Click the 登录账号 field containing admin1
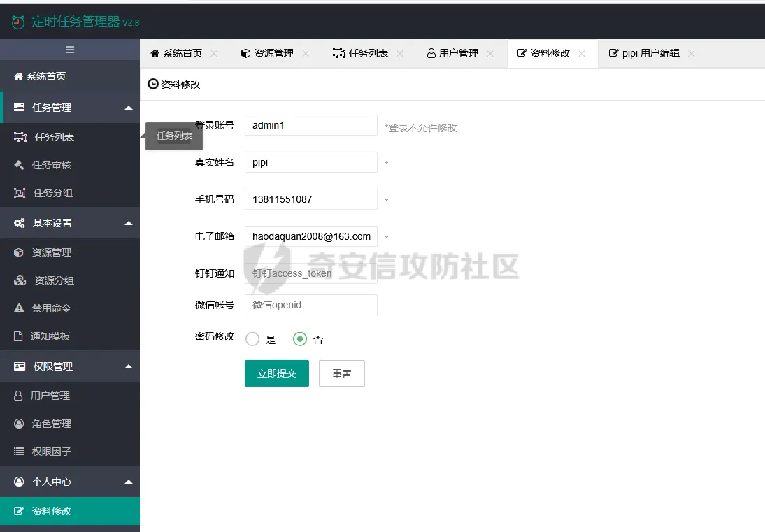The height and width of the screenshot is (532, 765). pyautogui.click(x=310, y=125)
